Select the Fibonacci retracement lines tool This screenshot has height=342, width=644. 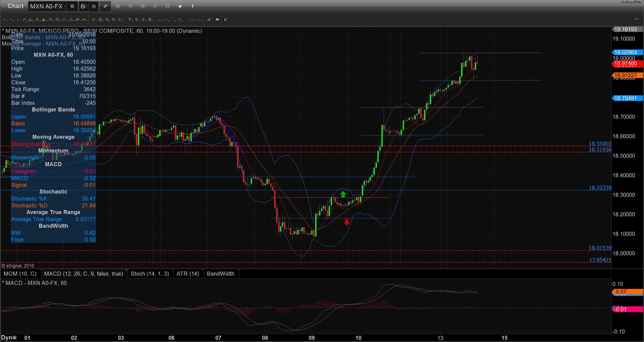pos(107,20)
